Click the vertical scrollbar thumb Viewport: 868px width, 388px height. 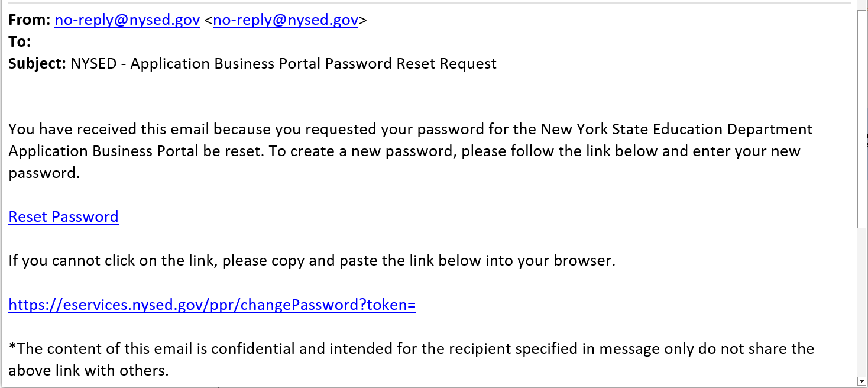pyautogui.click(x=862, y=118)
